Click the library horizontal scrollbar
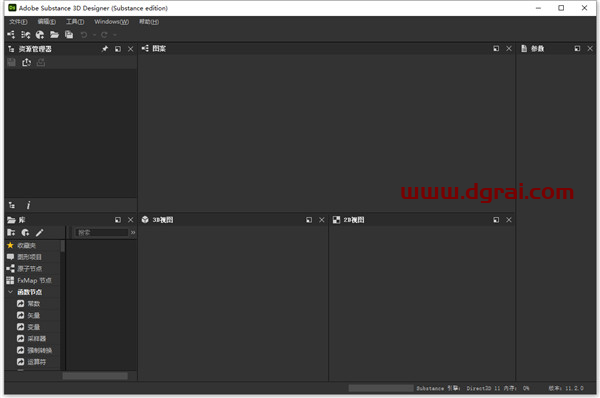Image resolution: width=600 pixels, height=398 pixels. 95,376
